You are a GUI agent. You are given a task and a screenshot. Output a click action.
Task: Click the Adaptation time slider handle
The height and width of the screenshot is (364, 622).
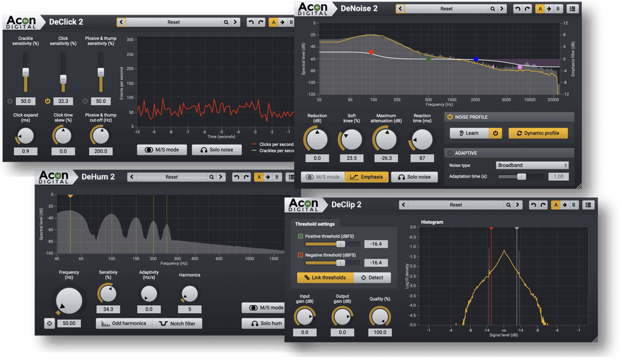coord(521,177)
